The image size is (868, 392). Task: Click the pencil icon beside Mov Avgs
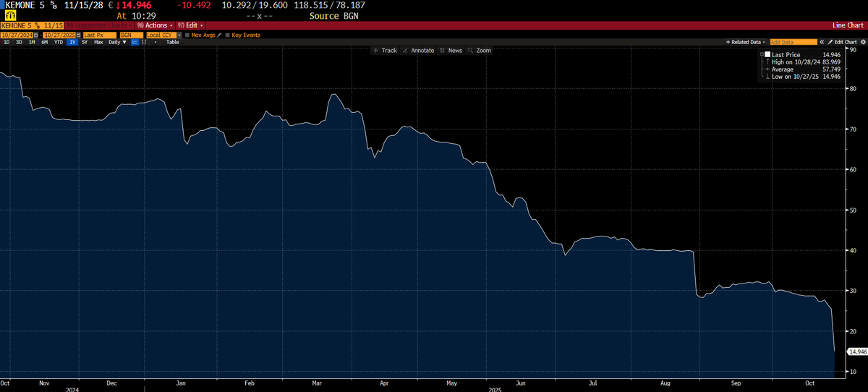point(218,35)
